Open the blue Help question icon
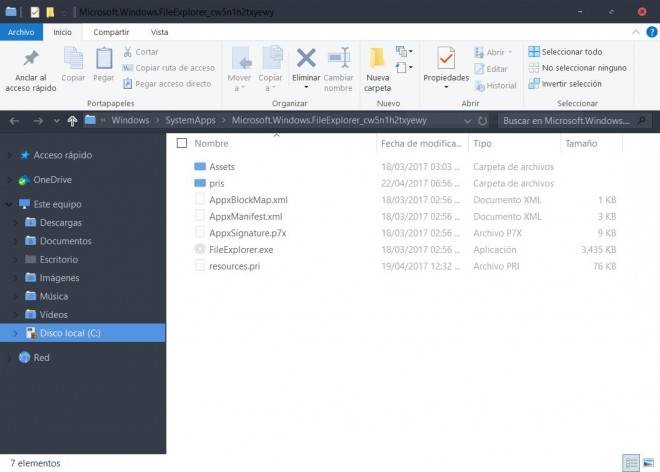Screen dimensions: 660x472 [x=651, y=32]
